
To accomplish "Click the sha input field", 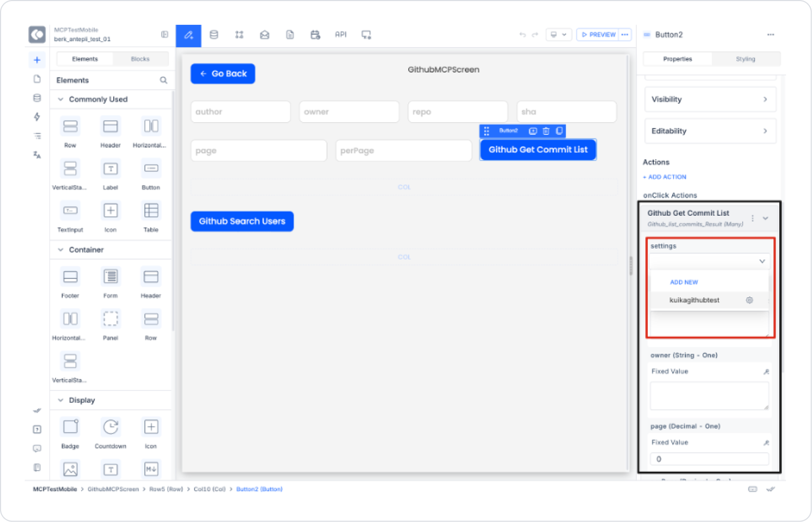I will pyautogui.click(x=566, y=112).
